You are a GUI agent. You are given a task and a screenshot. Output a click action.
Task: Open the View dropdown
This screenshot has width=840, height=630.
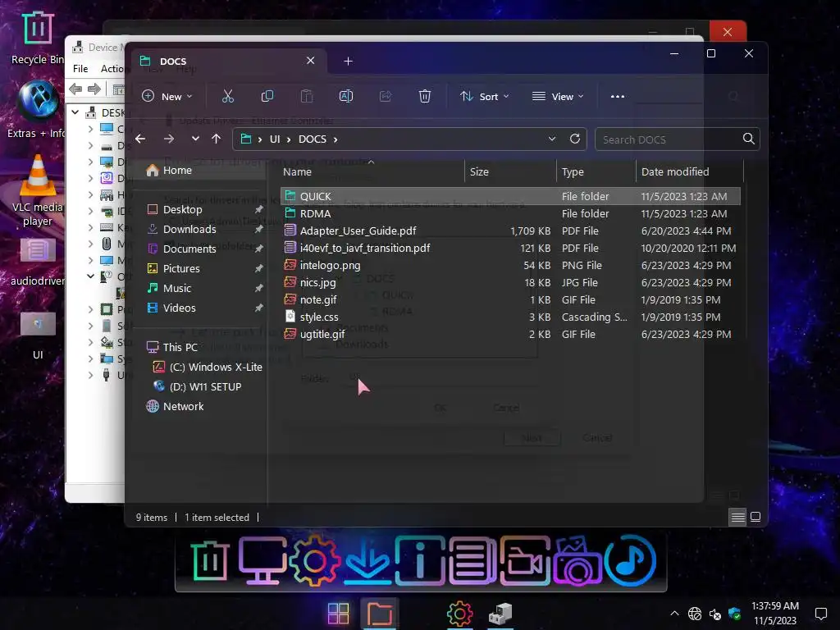558,97
